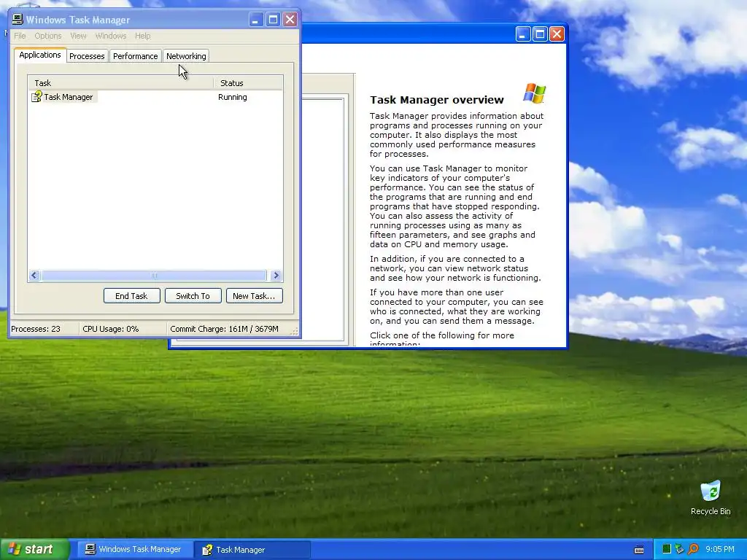Viewport: 747px width, 560px height.
Task: Maximize the Windows Task Manager window
Action: (x=273, y=20)
